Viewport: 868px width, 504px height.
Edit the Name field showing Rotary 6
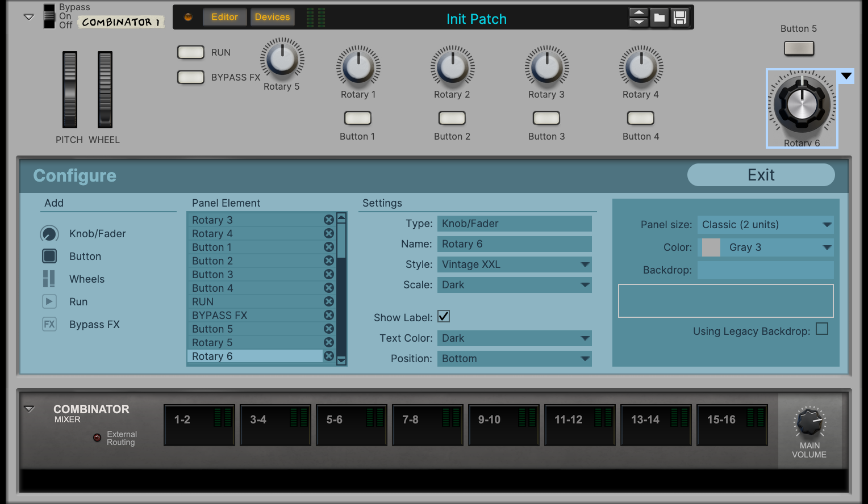click(514, 244)
